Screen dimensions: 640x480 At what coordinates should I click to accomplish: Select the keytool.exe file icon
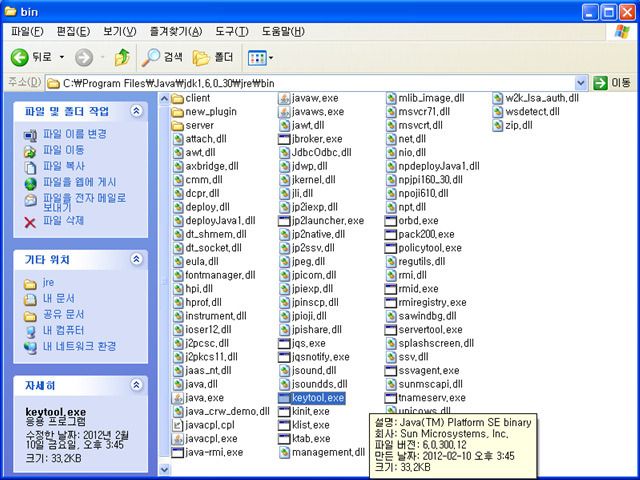click(284, 398)
